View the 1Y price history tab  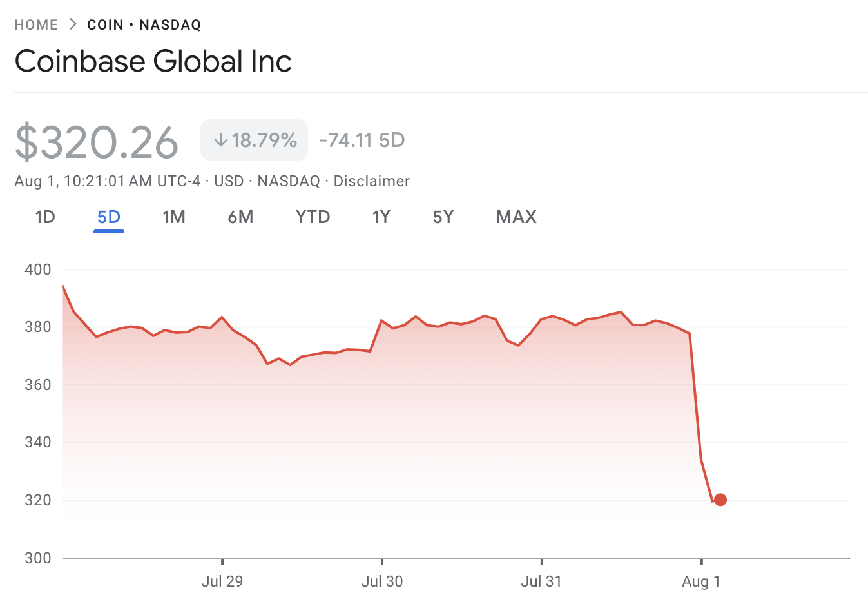pos(381,217)
